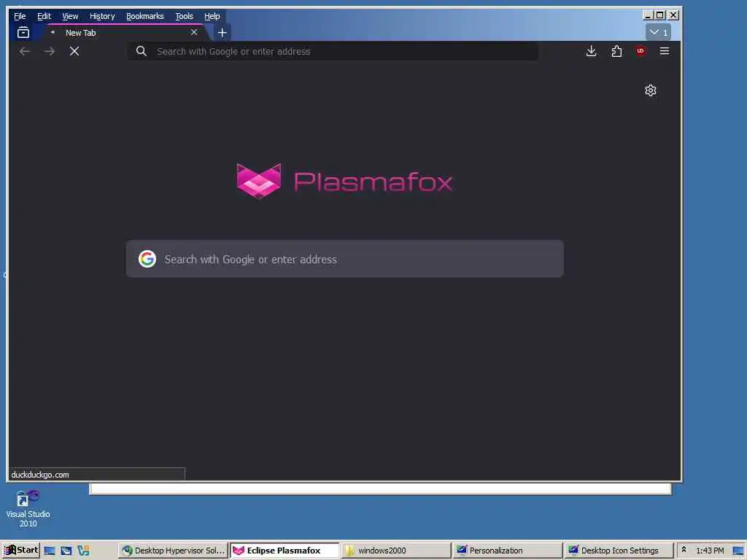
Task: Expand the list all tabs dropdown
Action: click(659, 32)
